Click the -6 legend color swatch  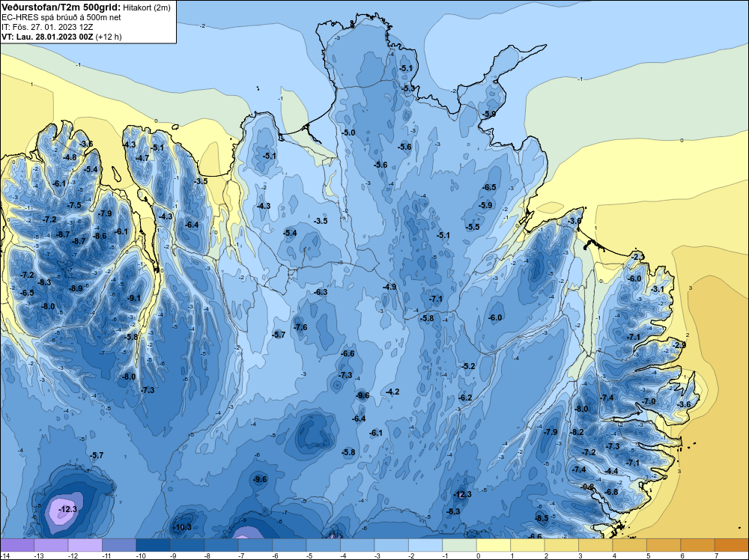click(x=289, y=545)
